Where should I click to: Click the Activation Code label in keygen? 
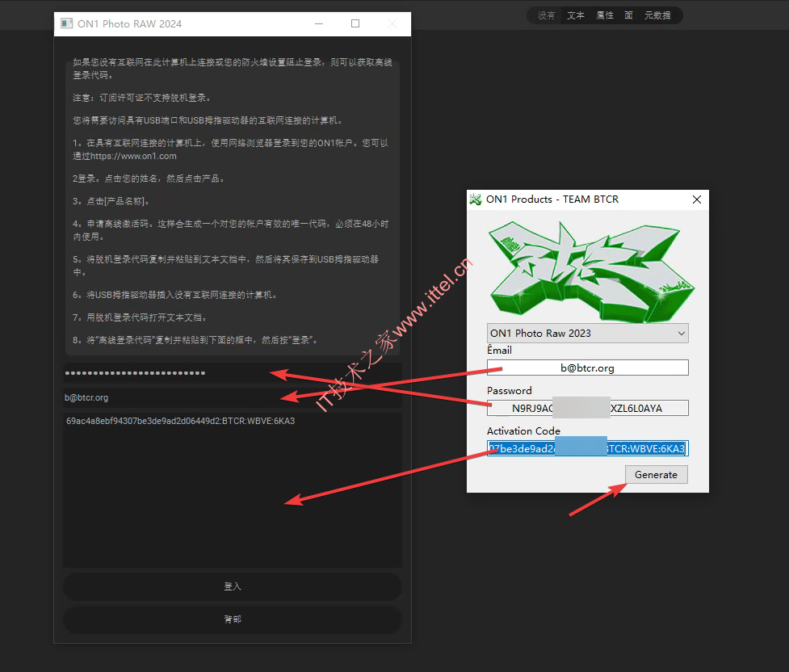tap(523, 430)
